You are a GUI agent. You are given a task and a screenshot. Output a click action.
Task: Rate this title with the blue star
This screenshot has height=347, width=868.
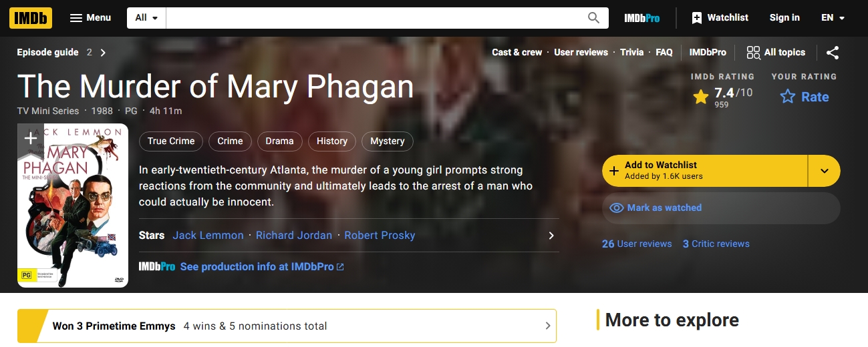tap(805, 97)
